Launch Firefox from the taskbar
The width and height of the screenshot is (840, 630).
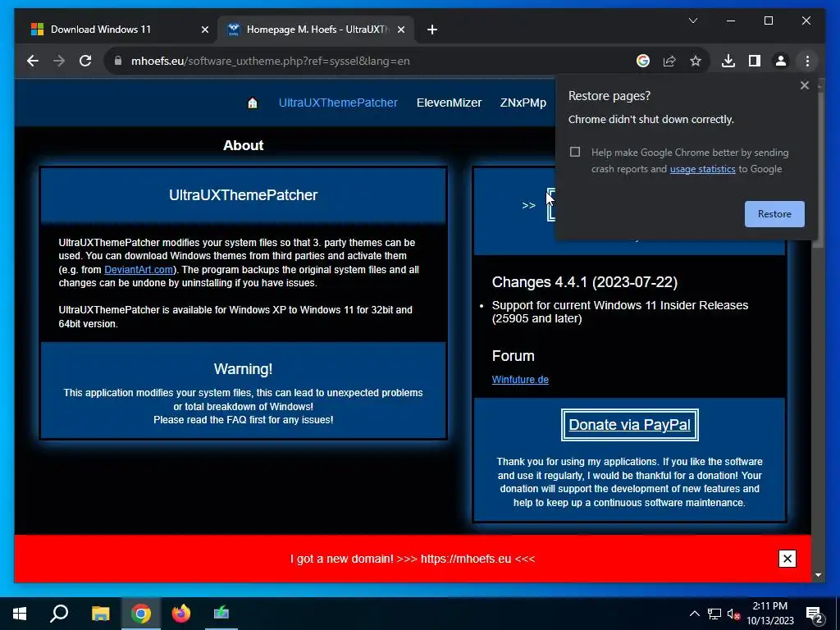[x=181, y=614]
